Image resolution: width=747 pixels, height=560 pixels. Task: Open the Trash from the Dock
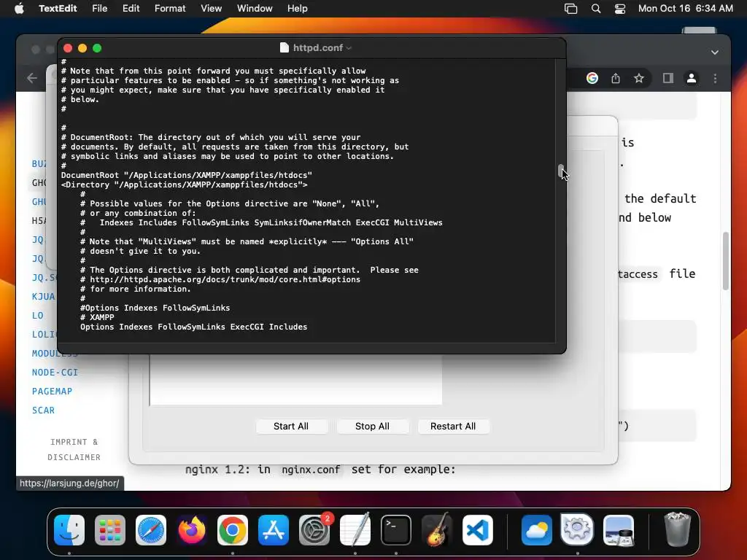(677, 529)
